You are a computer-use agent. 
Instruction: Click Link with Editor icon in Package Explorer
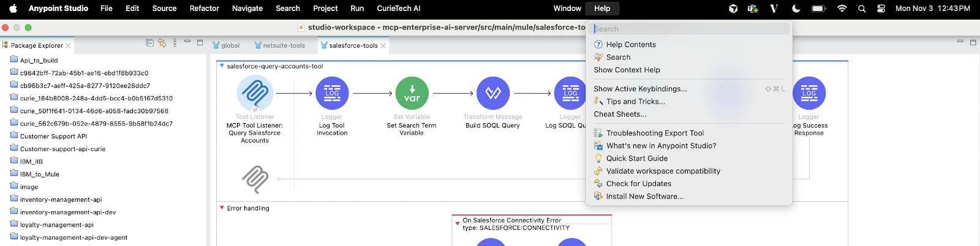[162, 43]
